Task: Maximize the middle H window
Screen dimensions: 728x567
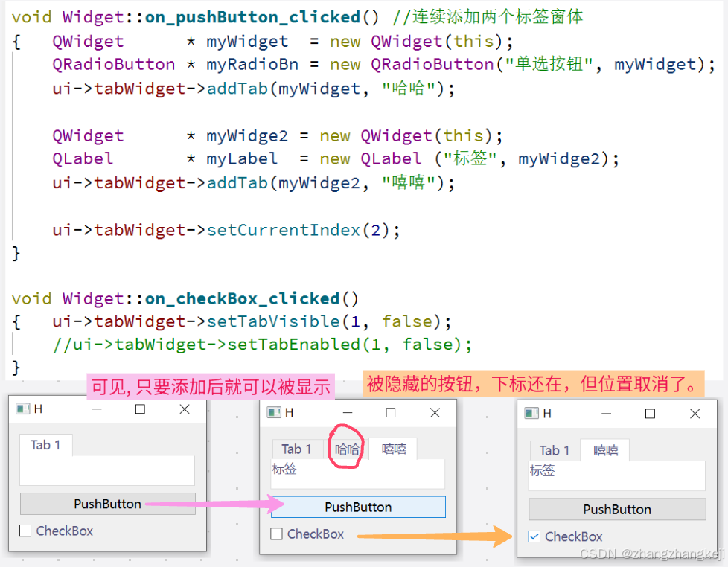Action: coord(391,412)
